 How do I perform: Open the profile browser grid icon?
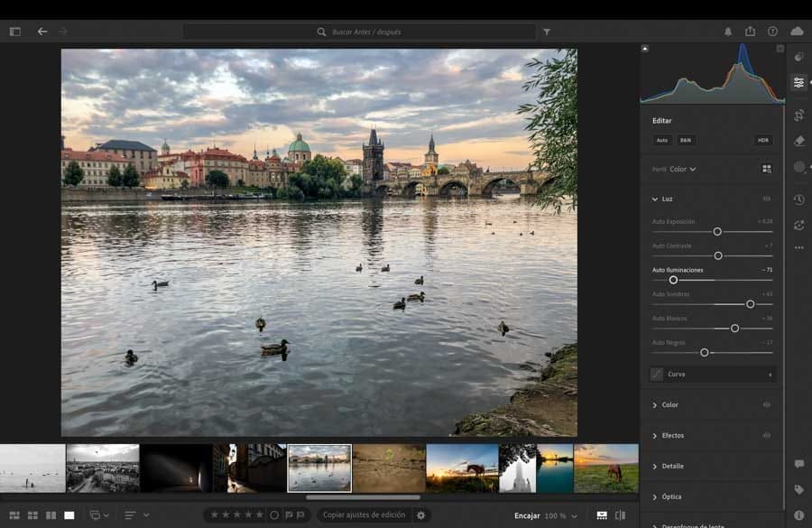[x=766, y=169]
